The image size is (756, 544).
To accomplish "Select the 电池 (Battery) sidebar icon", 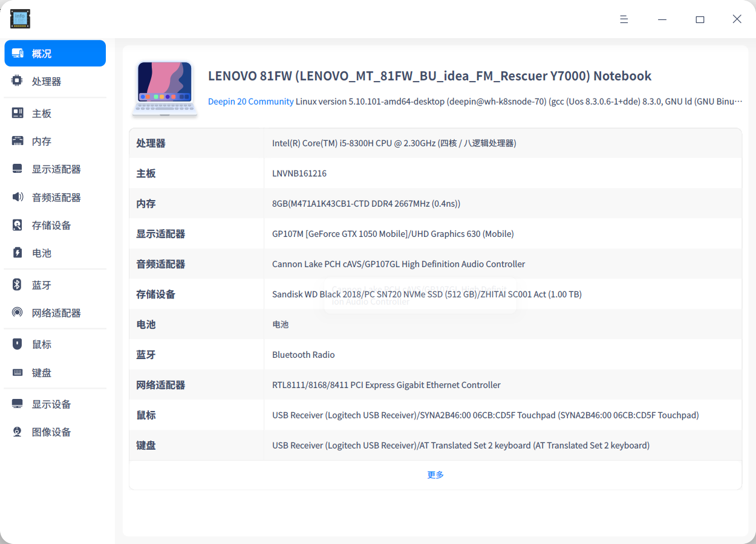I will 16,252.
